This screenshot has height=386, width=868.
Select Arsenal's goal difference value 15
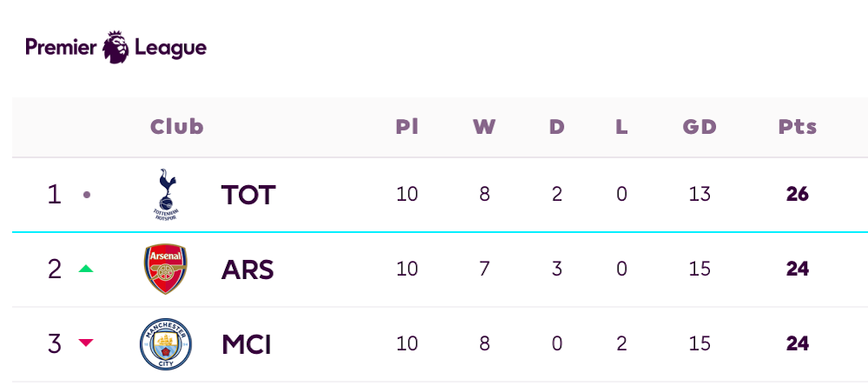[x=699, y=270]
